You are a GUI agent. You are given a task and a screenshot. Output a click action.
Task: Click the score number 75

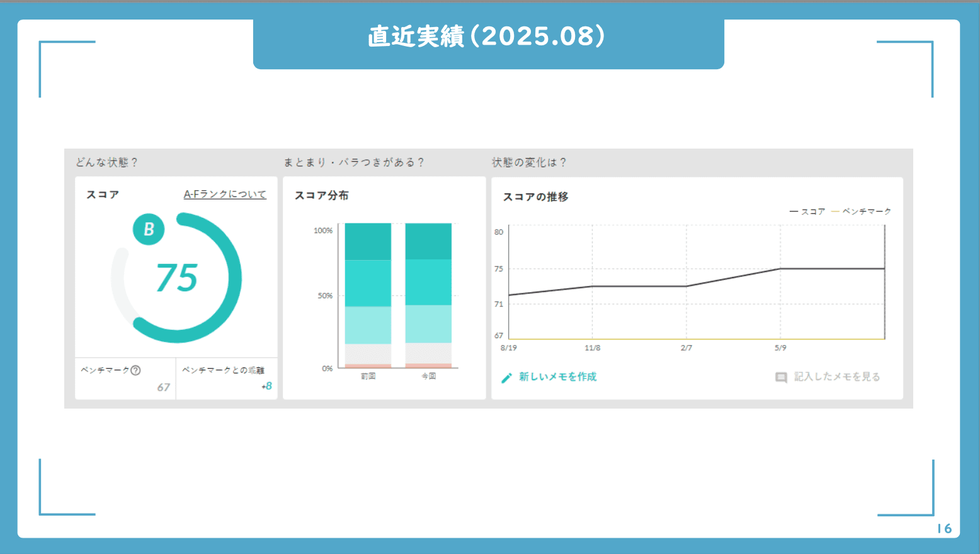coord(177,278)
